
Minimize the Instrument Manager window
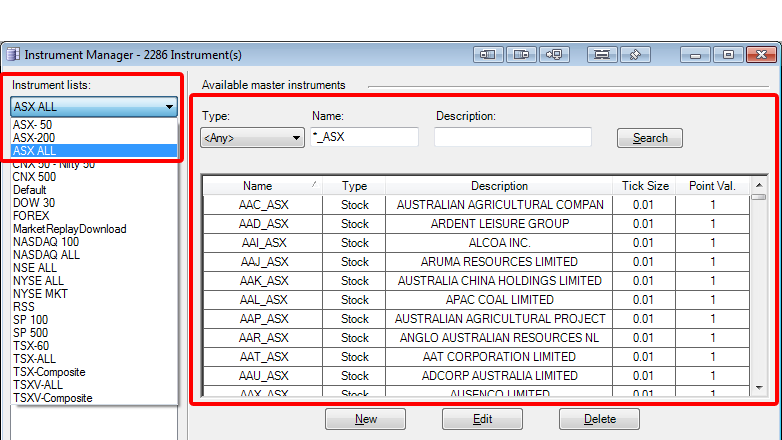(x=696, y=54)
